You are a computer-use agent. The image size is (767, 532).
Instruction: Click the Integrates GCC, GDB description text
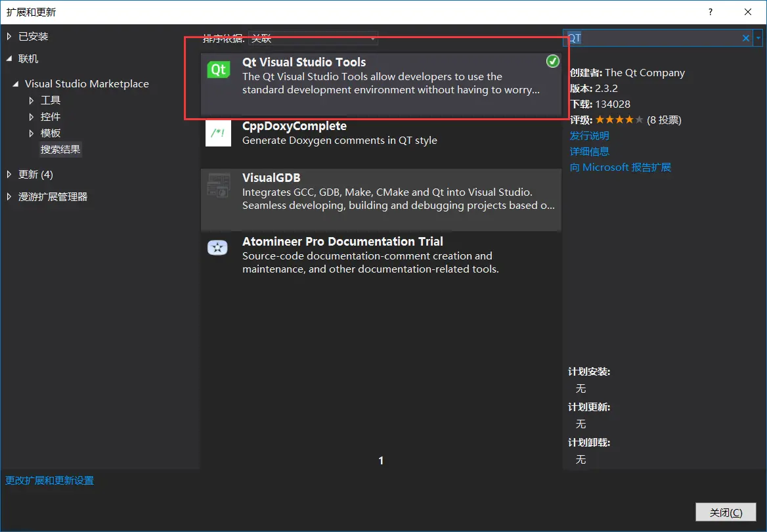(399, 199)
